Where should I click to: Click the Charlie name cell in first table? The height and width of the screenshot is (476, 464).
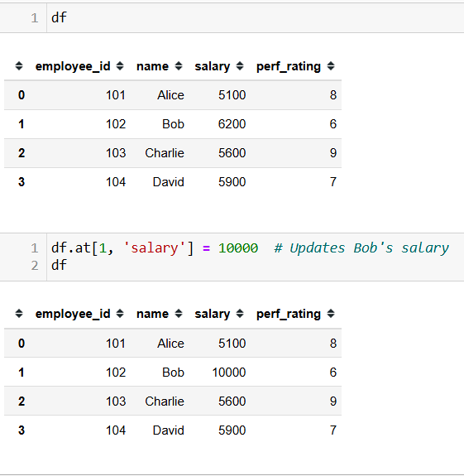[x=165, y=153]
